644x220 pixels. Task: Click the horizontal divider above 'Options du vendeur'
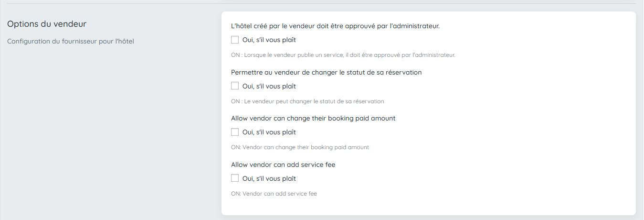pyautogui.click(x=322, y=4)
